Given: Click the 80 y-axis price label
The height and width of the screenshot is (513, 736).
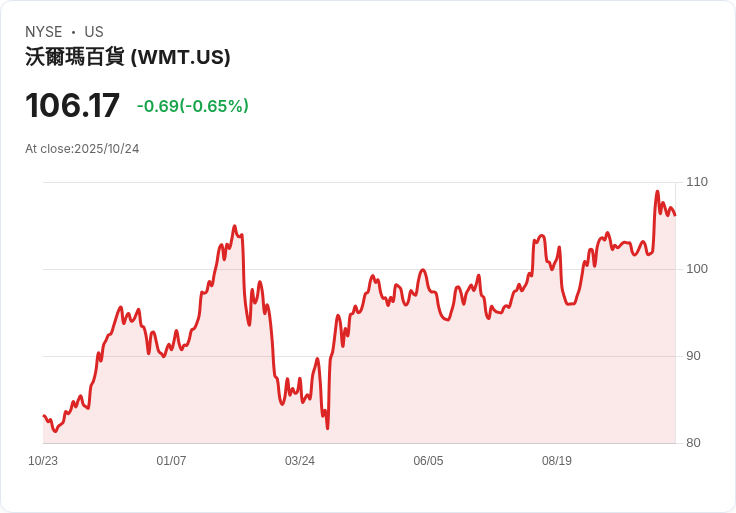Looking at the screenshot, I should (693, 443).
